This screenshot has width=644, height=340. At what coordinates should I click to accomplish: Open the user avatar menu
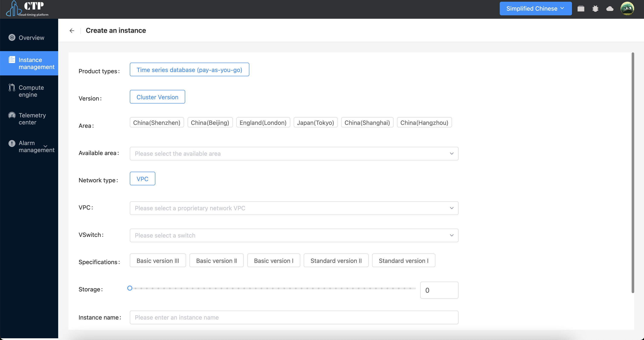(x=627, y=9)
